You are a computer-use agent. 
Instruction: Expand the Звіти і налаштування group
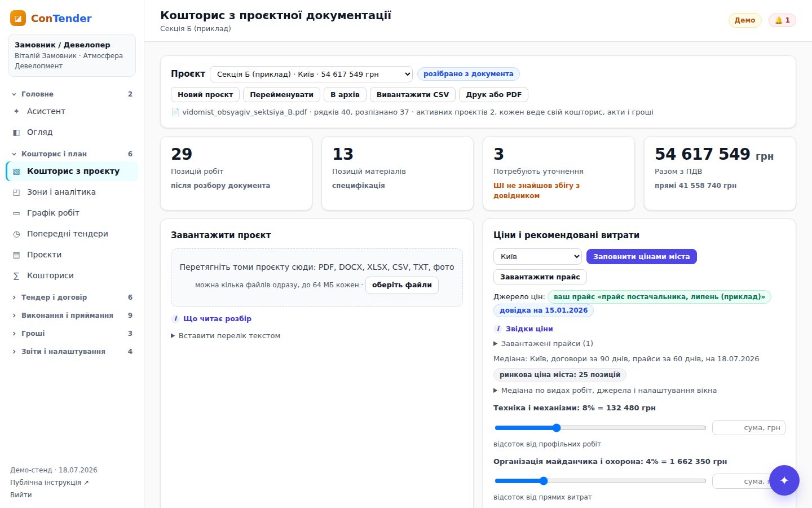tap(72, 351)
